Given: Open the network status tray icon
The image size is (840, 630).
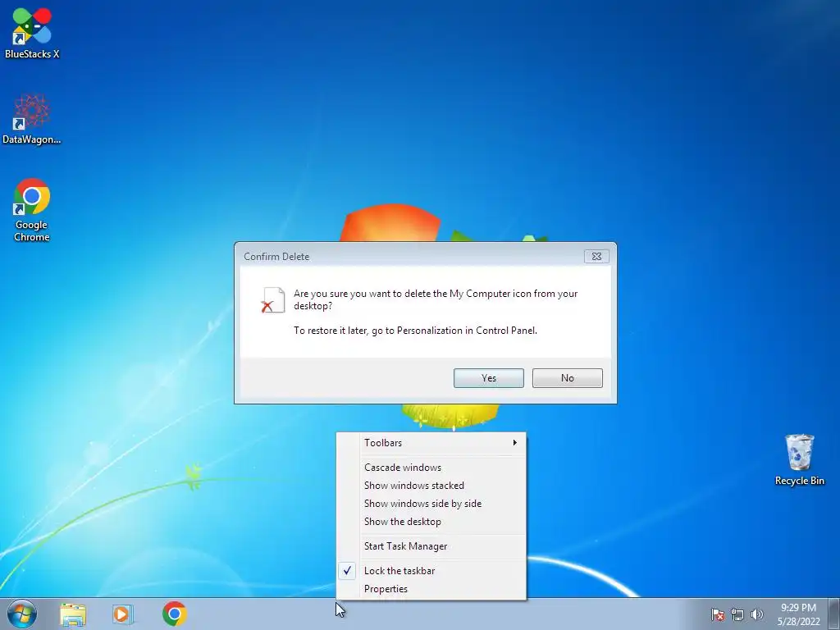Looking at the screenshot, I should point(737,614).
